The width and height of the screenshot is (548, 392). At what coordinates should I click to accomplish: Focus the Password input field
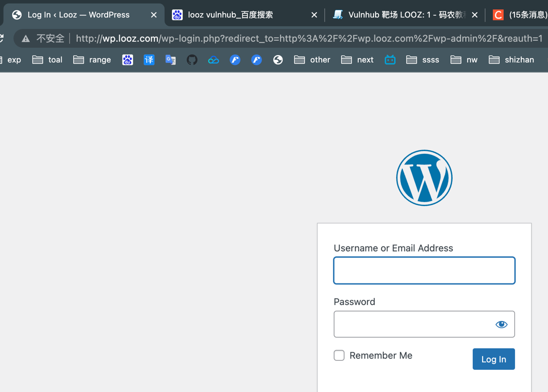425,324
